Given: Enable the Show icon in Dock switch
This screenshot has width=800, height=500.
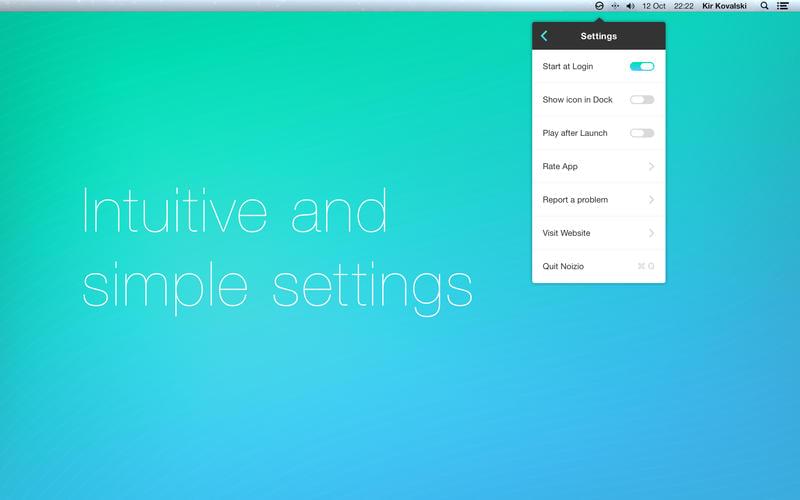Looking at the screenshot, I should (642, 99).
